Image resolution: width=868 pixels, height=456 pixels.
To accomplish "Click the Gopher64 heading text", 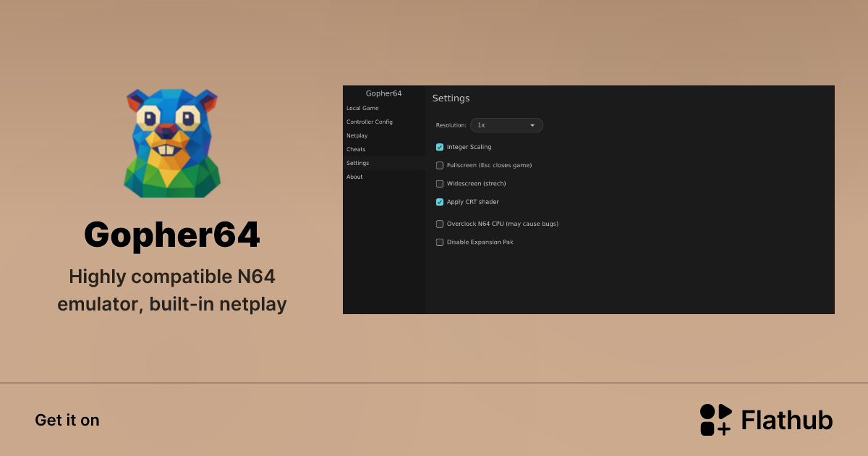I will [x=171, y=235].
